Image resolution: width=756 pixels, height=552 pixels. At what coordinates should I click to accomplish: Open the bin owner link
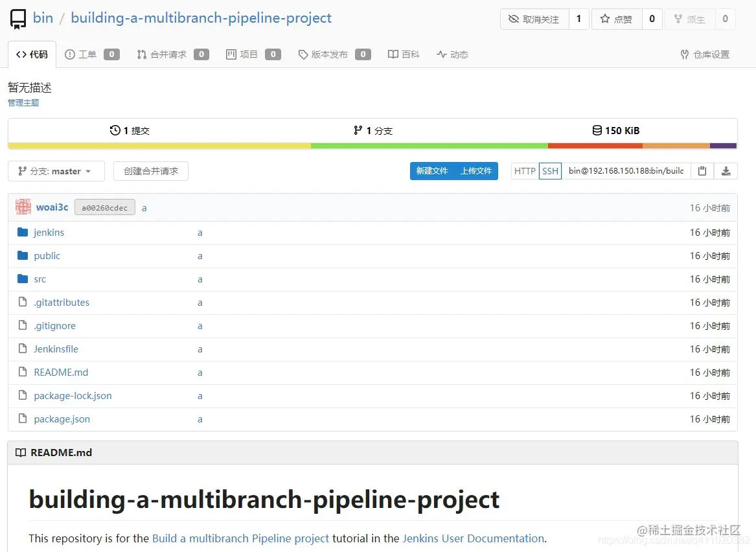click(x=43, y=18)
